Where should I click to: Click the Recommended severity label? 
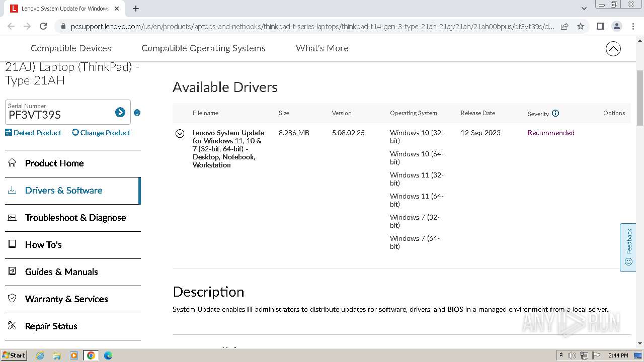pyautogui.click(x=551, y=133)
